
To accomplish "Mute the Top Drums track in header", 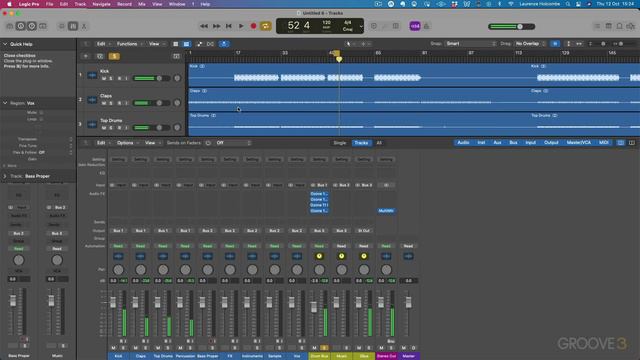I will coord(104,128).
